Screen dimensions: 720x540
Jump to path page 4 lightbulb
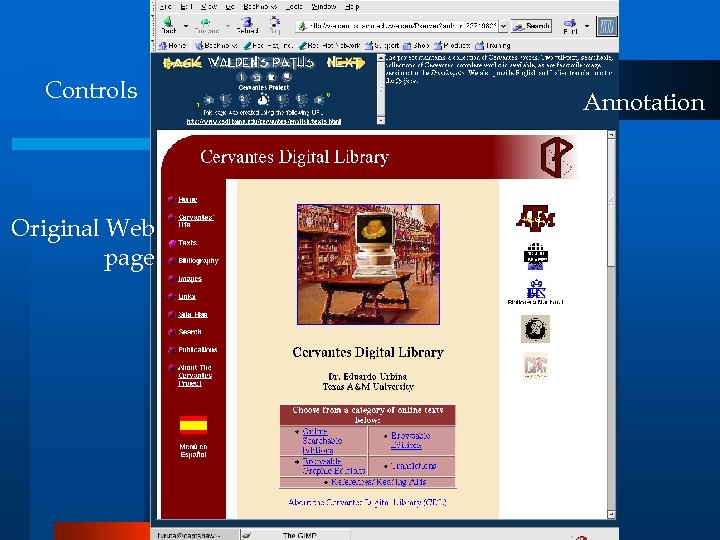click(282, 99)
